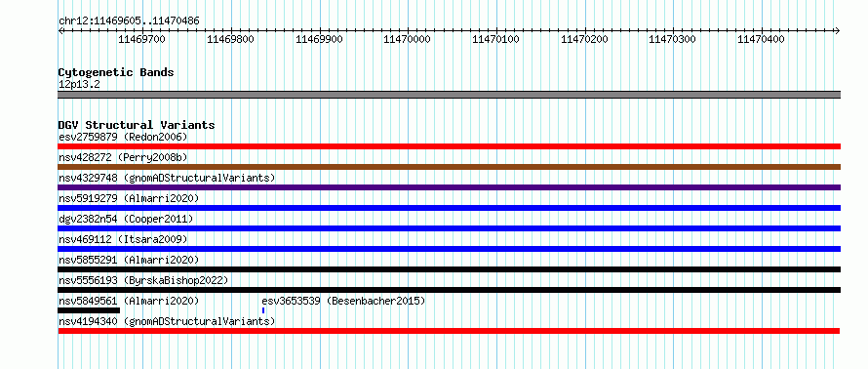
Task: Click ruler position 11470000
Action: [408, 39]
